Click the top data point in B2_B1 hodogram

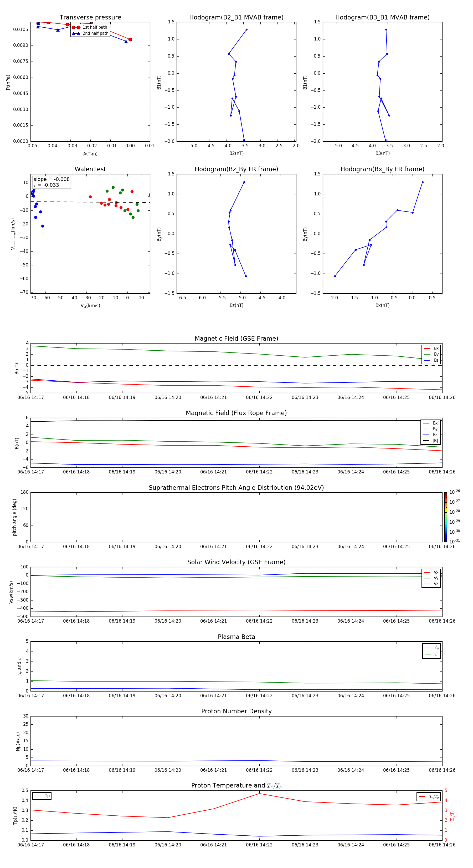tap(246, 30)
